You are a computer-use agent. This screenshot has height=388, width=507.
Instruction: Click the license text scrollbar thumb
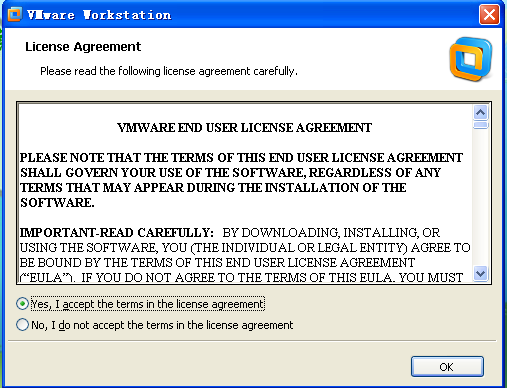pyautogui.click(x=480, y=125)
